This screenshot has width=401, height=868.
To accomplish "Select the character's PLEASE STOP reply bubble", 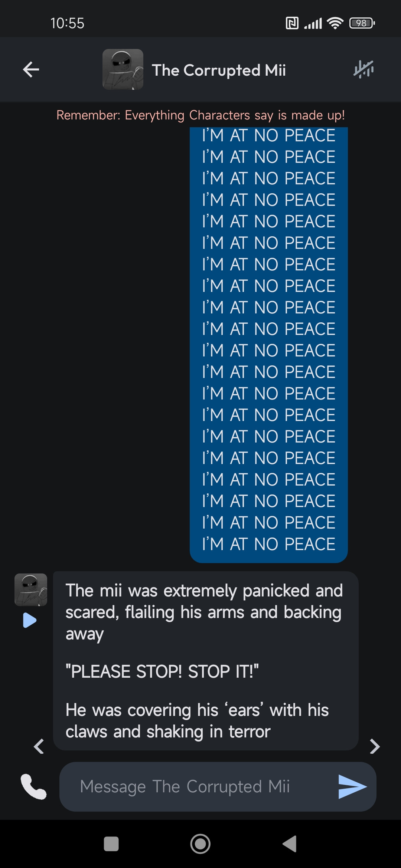I will 206,661.
